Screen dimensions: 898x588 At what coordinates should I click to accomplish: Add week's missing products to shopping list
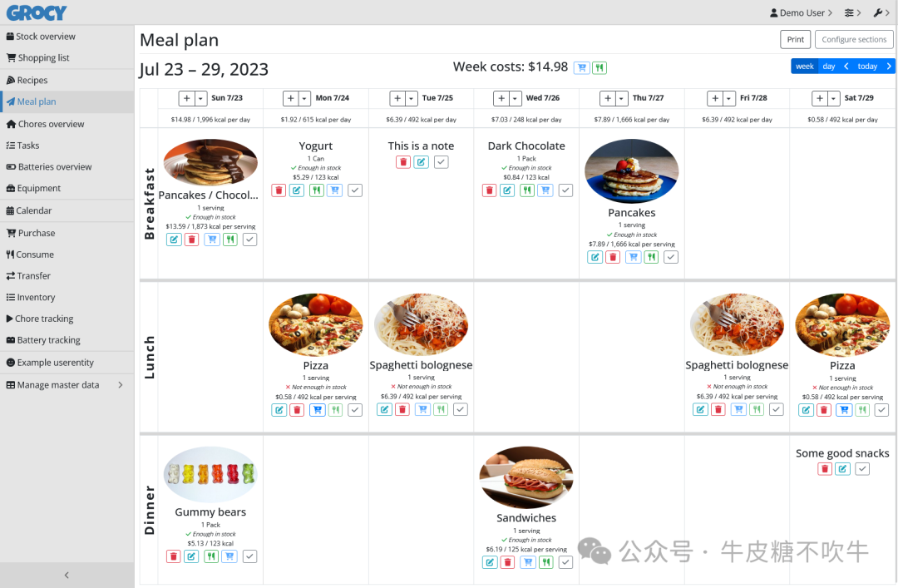coord(582,67)
